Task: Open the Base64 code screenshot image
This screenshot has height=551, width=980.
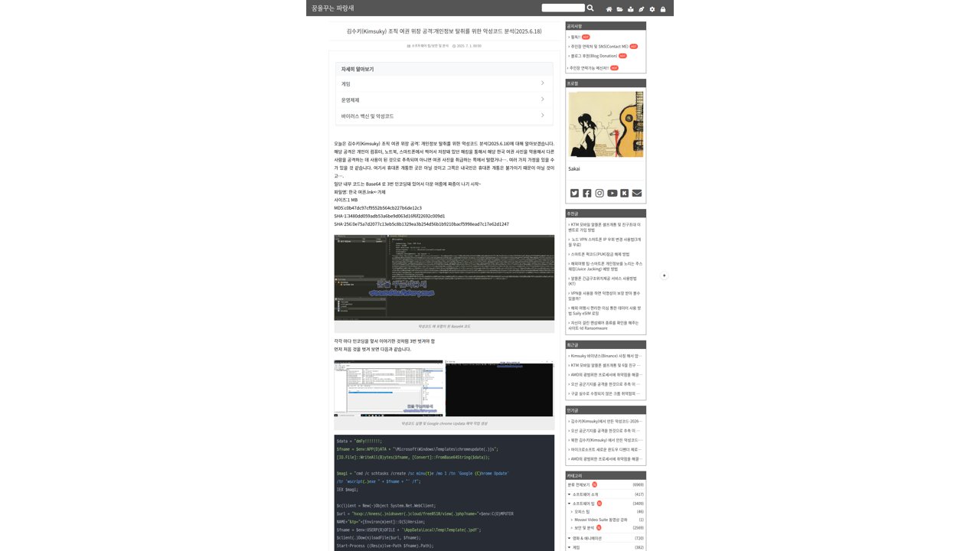Action: (444, 277)
